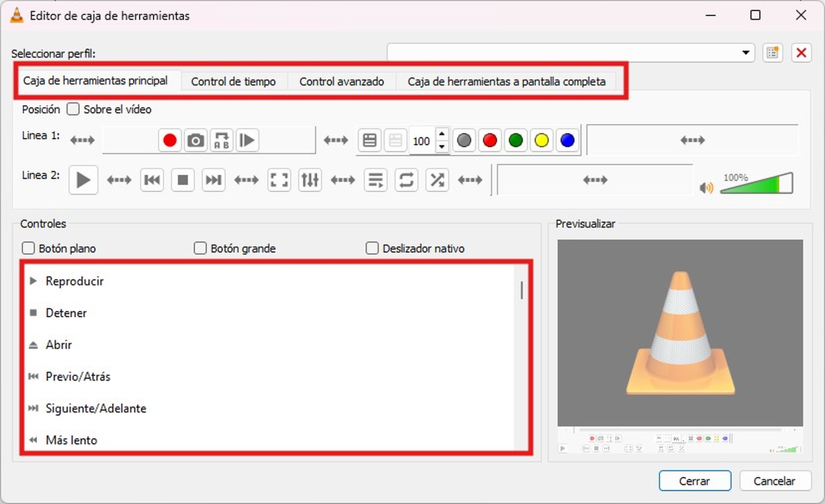
Task: Click the VLC cone preview image
Action: 680,333
